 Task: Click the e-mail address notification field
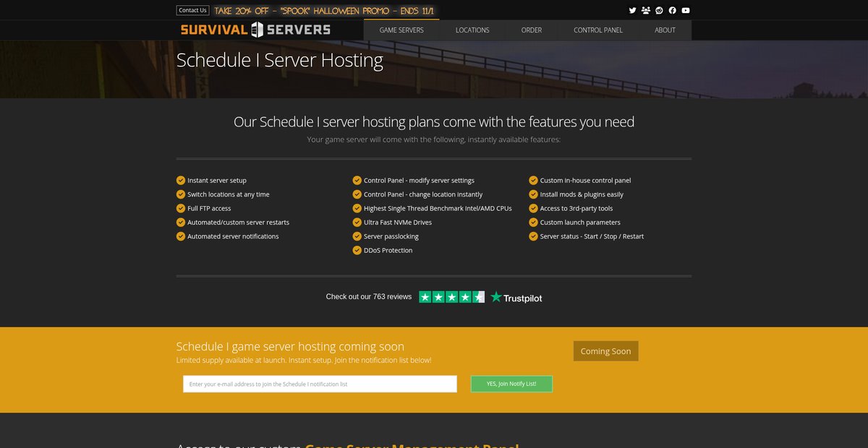pyautogui.click(x=320, y=384)
